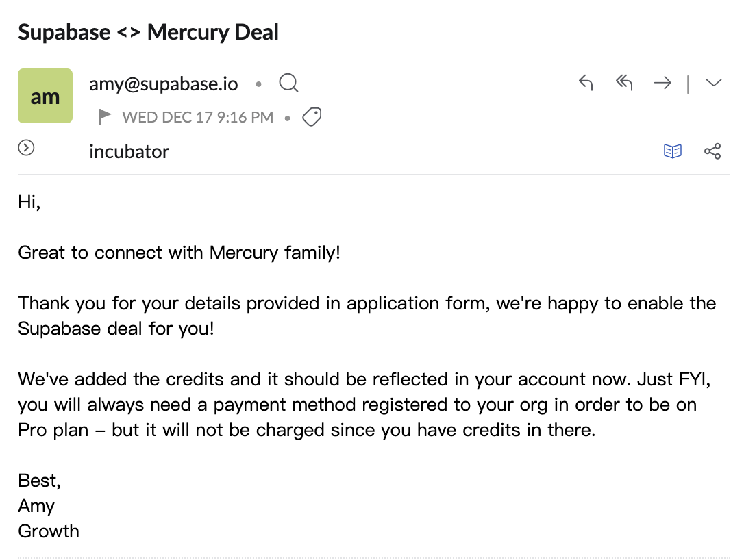Click the paragraph starting "We've added the credits"
Screen dimensions: 744x560
tap(357, 405)
